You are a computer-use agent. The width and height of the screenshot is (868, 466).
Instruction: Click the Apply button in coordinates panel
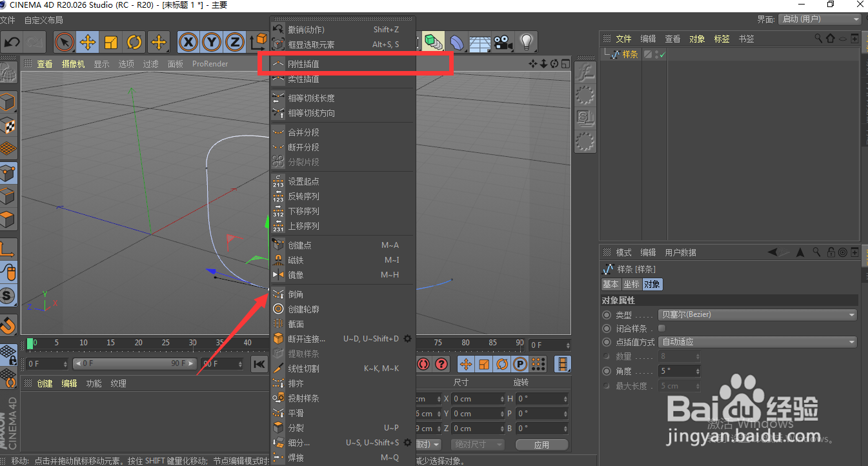541,445
